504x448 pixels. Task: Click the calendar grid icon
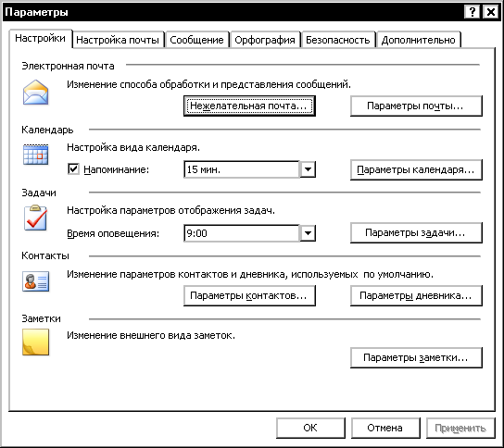pyautogui.click(x=36, y=155)
